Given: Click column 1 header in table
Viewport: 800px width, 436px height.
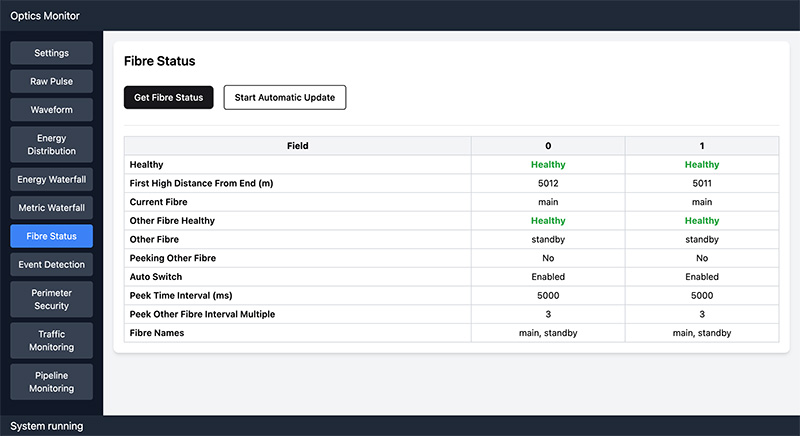Looking at the screenshot, I should point(701,146).
